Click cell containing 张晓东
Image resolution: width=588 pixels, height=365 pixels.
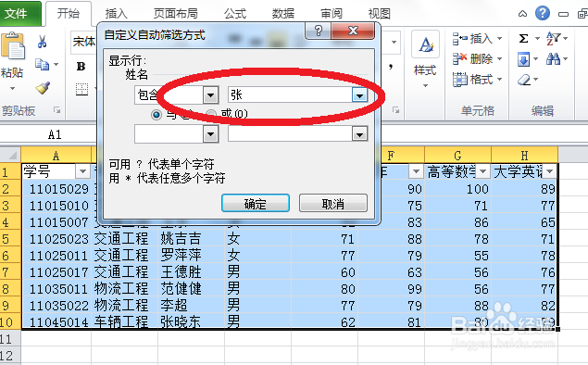pos(192,321)
